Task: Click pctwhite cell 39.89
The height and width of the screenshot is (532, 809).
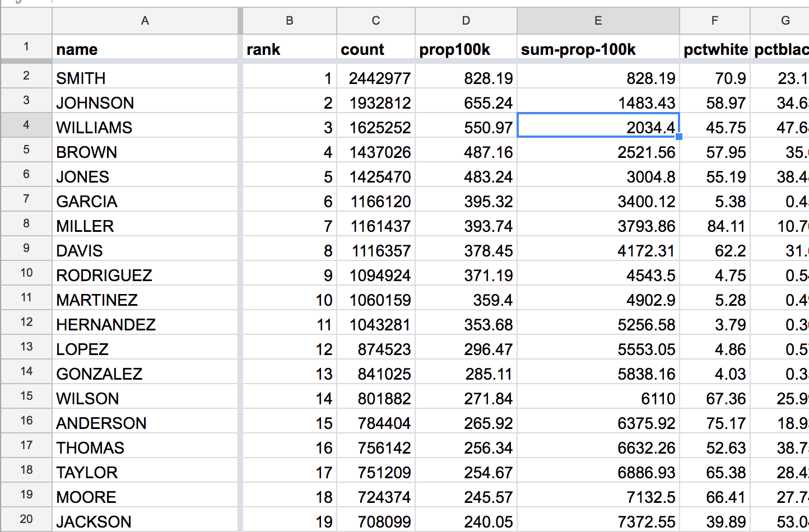Action: (x=715, y=520)
